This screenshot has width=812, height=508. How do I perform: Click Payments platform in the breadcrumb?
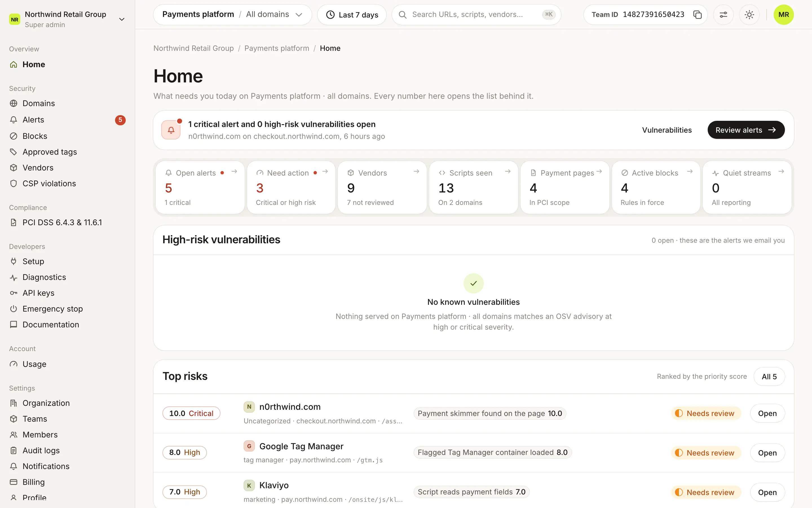click(277, 48)
